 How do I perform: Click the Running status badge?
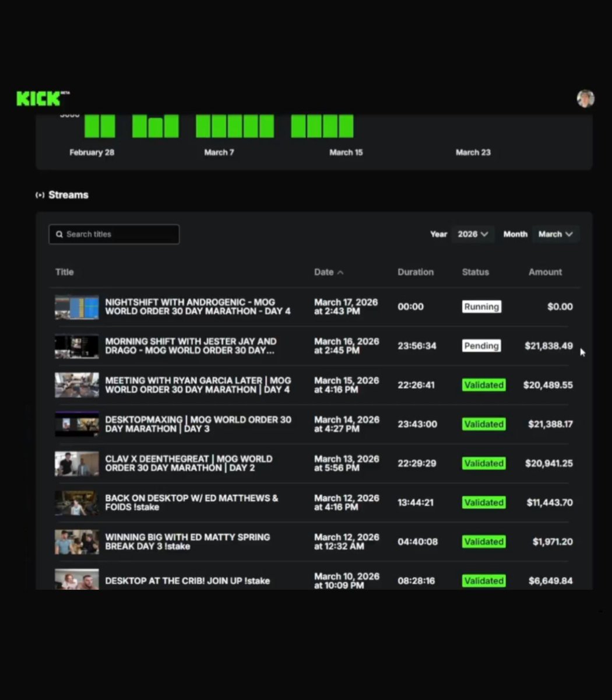coord(481,307)
